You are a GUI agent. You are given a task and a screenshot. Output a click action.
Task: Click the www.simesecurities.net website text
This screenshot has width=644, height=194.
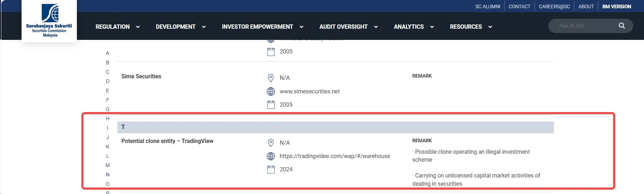310,92
